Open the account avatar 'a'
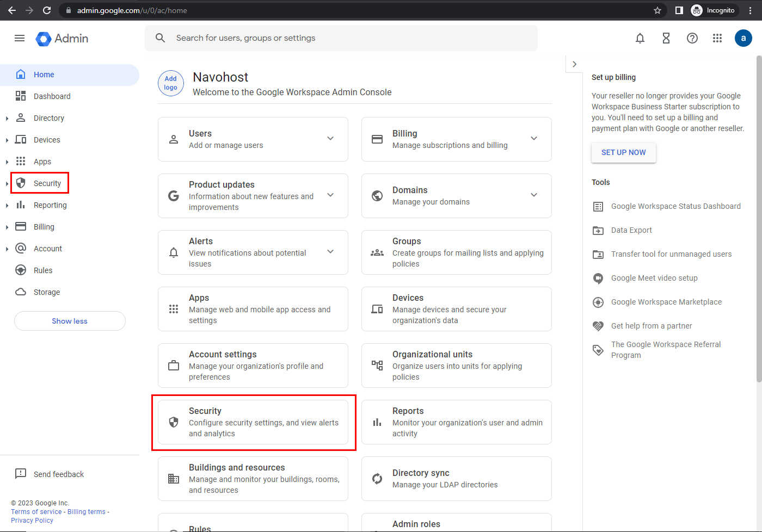This screenshot has width=762, height=532. tap(743, 38)
